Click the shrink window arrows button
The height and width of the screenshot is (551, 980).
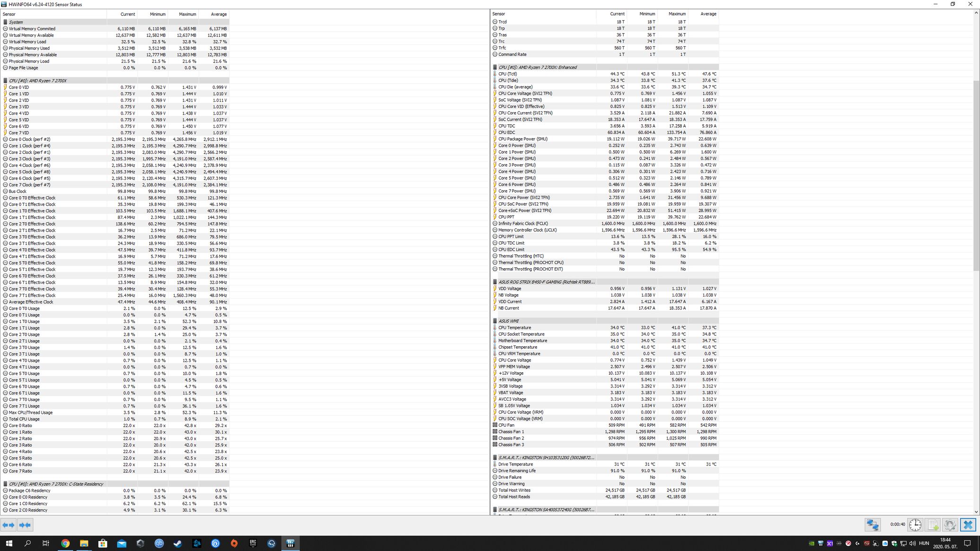[25, 525]
